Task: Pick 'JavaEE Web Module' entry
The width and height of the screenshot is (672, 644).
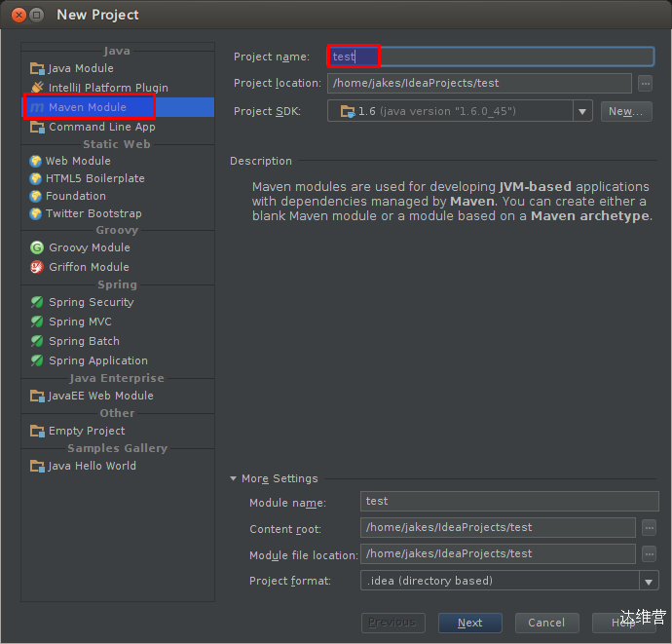Action: pos(118,396)
